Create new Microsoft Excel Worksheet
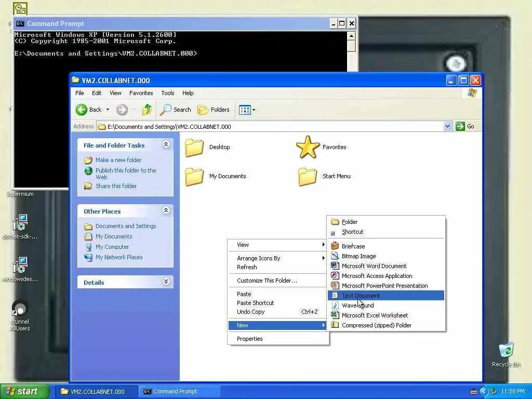Viewport: 532px width, 399px height. click(386, 315)
